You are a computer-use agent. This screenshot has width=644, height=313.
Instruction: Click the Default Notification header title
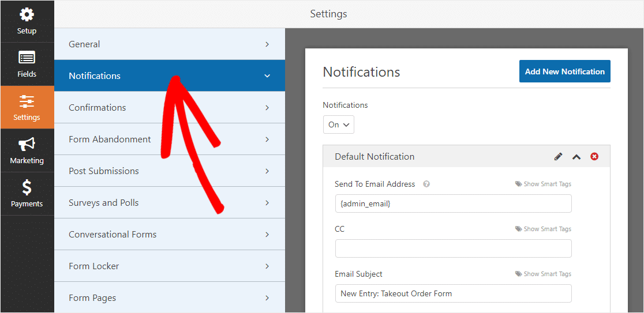coord(375,156)
